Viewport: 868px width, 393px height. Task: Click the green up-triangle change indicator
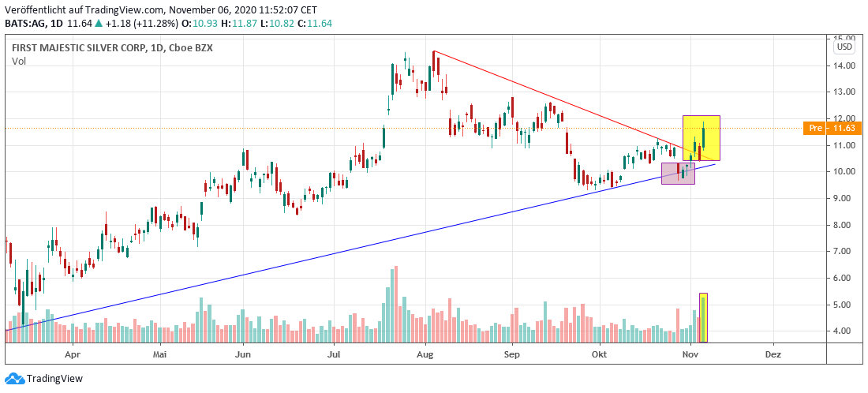(99, 23)
